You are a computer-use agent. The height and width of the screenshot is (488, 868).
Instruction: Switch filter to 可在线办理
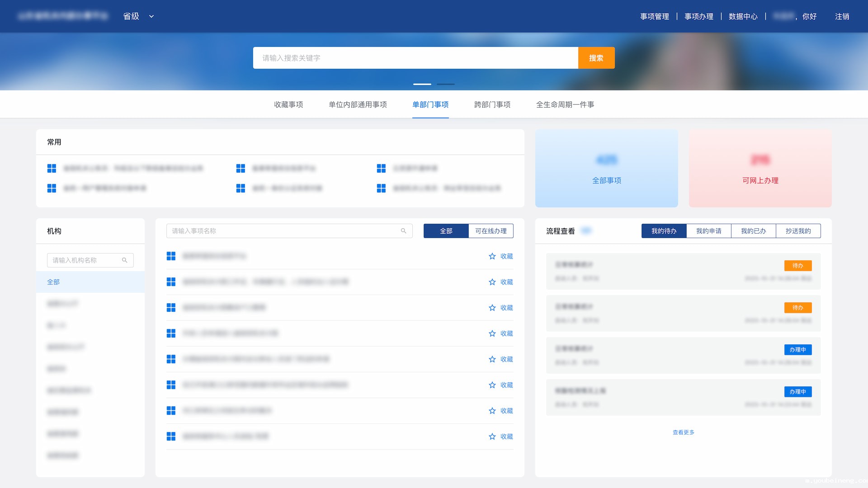[491, 231]
